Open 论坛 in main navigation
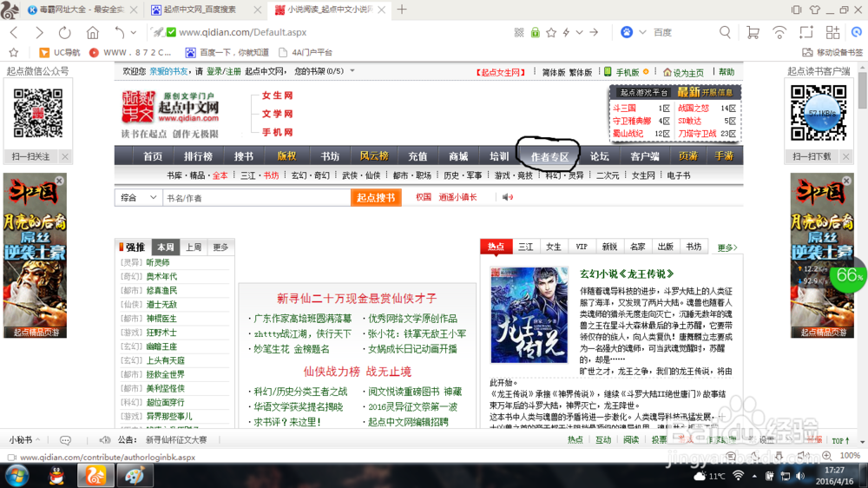Screen dimensions: 868x488 (600, 156)
